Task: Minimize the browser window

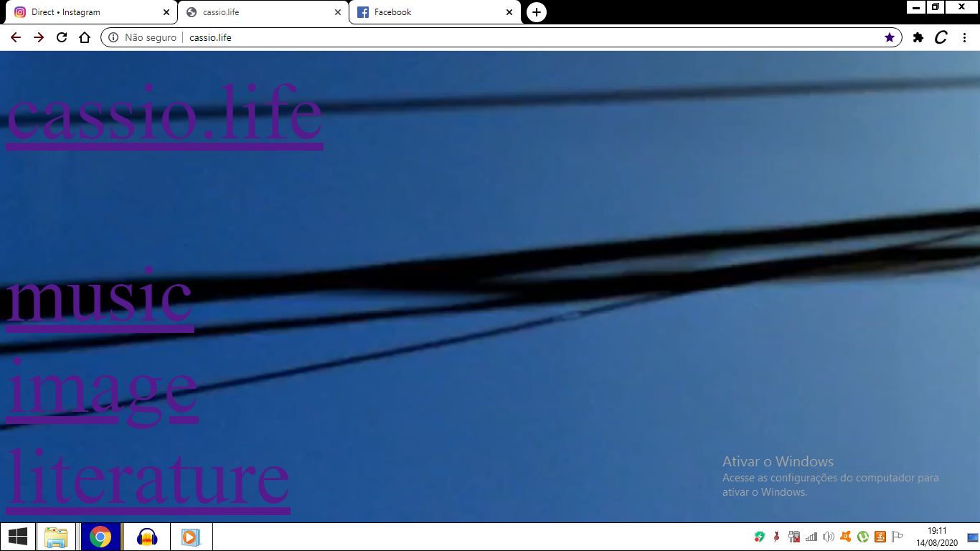Action: point(916,7)
